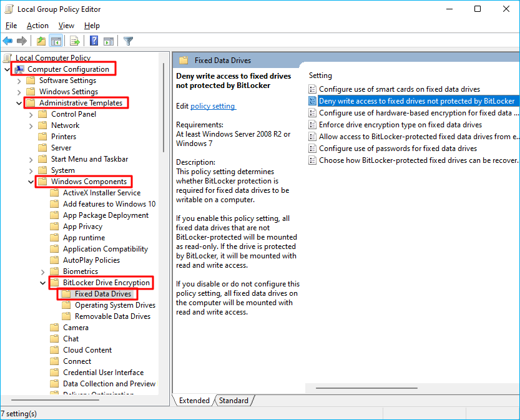Expand the Software Settings node
The width and height of the screenshot is (520, 420).
pyautogui.click(x=19, y=81)
